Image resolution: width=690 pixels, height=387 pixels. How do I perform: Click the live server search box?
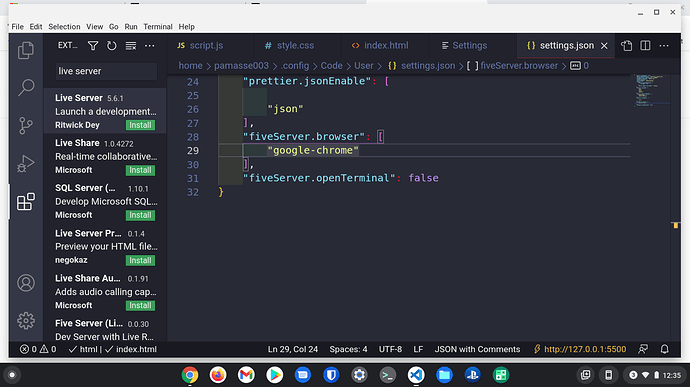pyautogui.click(x=106, y=71)
